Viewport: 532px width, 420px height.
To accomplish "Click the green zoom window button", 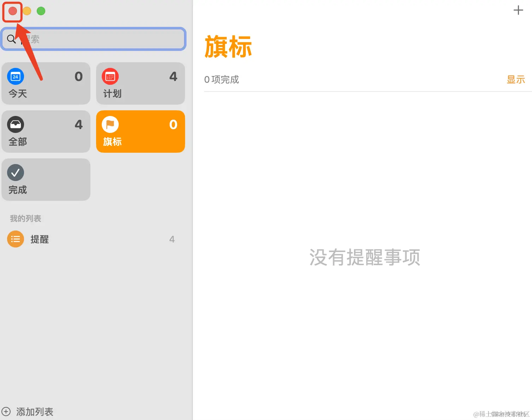I will (41, 11).
